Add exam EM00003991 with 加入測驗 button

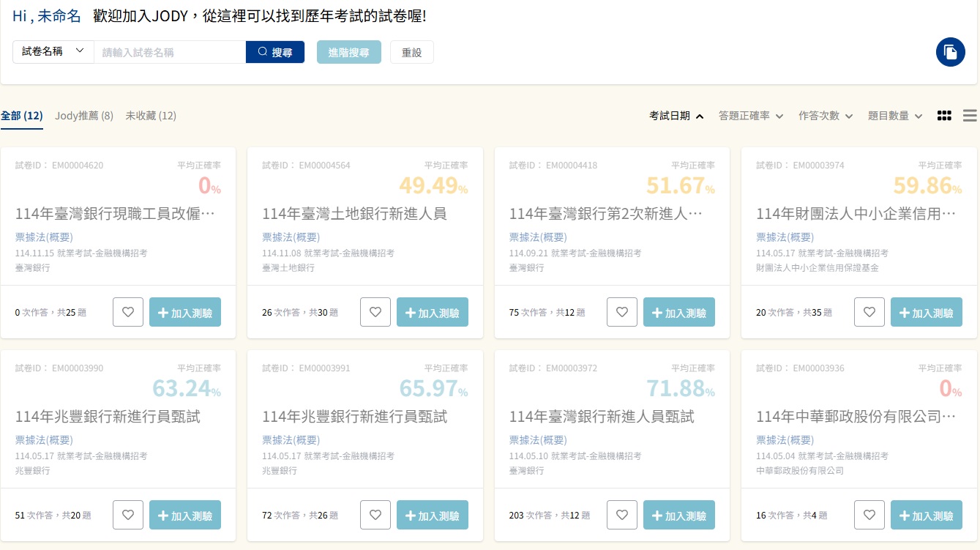tap(432, 515)
